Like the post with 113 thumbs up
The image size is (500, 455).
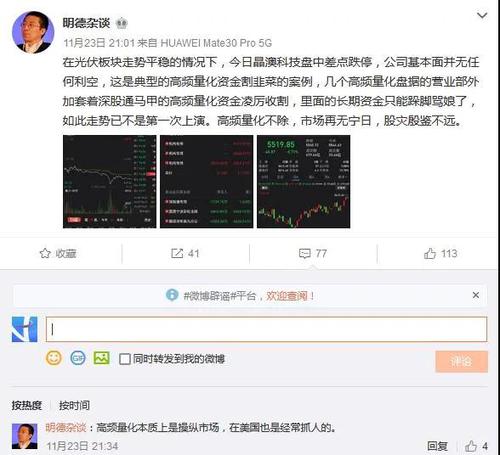coord(430,254)
